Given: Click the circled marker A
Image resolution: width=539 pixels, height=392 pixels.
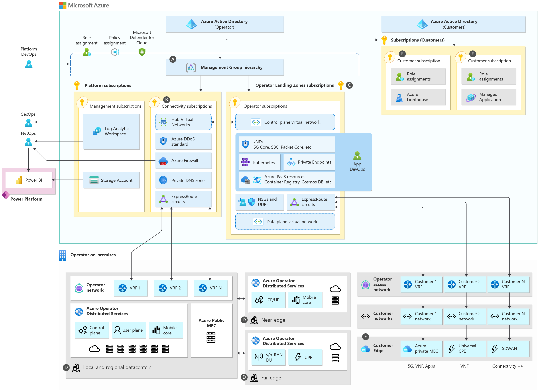Looking at the screenshot, I should (173, 59).
